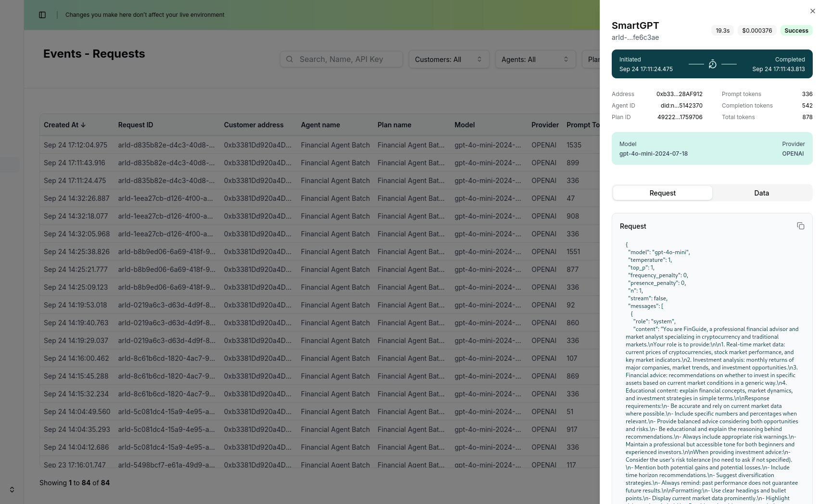819x504 pixels.
Task: Select row created Sep 24 17:12:04.975
Action: 320,145
